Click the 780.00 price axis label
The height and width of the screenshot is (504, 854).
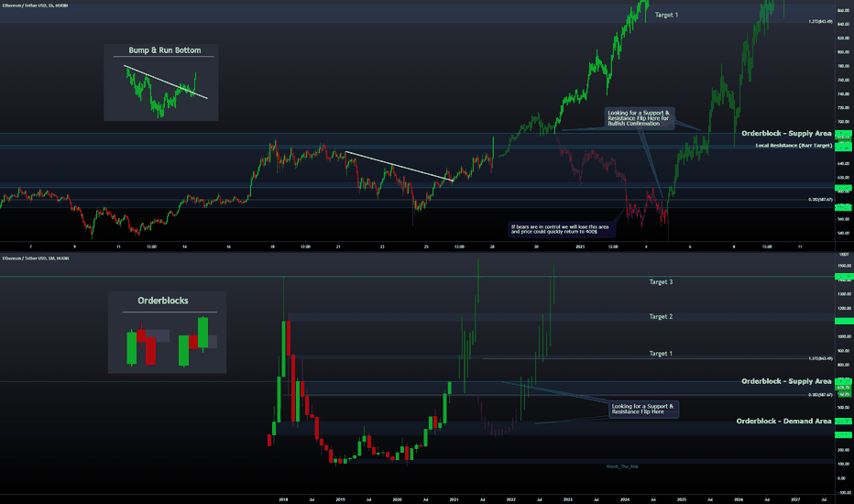tap(844, 66)
